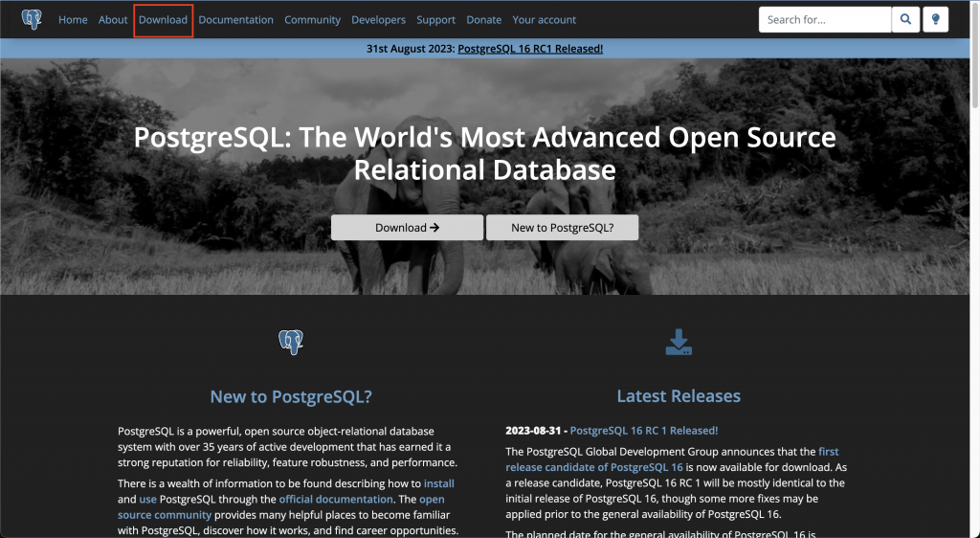Open the About page in navbar
Viewport: 980px width, 538px height.
(x=113, y=19)
